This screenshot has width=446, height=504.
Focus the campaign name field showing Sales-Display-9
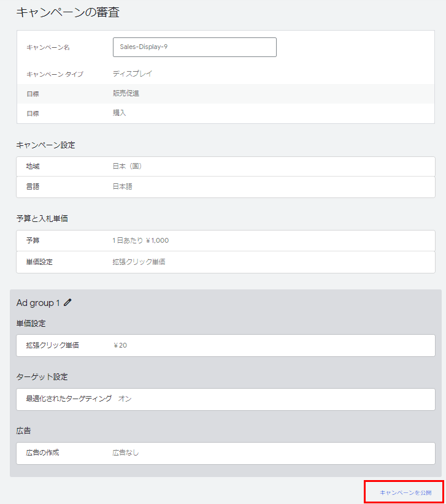194,47
